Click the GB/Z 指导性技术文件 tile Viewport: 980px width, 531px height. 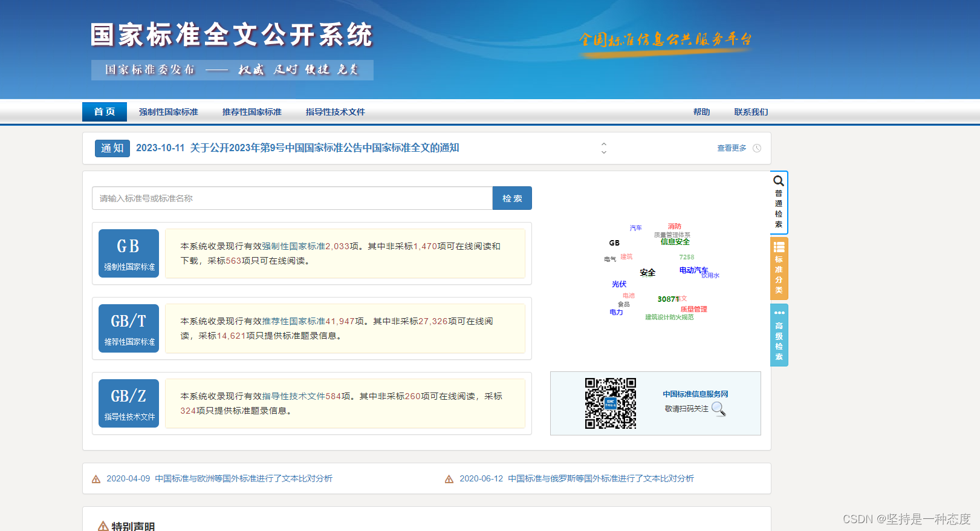(x=129, y=403)
